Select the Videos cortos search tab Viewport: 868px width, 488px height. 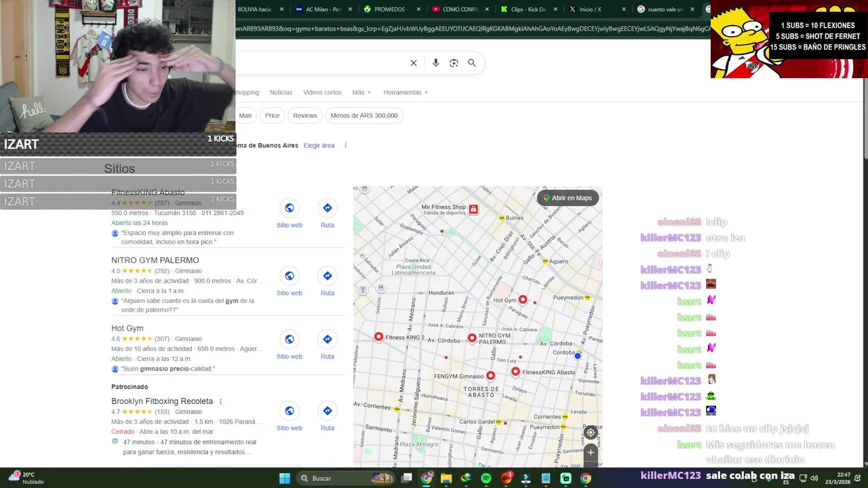pyautogui.click(x=322, y=92)
